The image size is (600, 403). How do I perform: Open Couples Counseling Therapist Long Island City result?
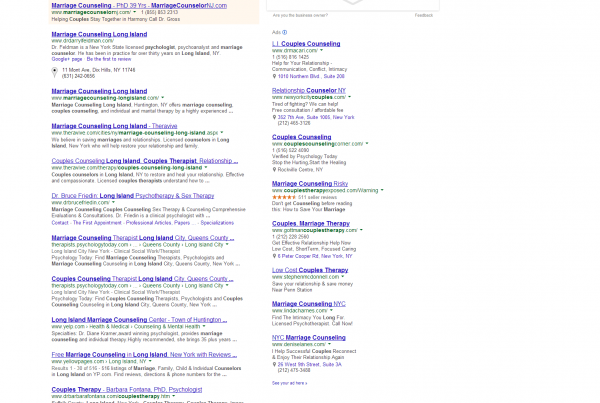(x=142, y=279)
